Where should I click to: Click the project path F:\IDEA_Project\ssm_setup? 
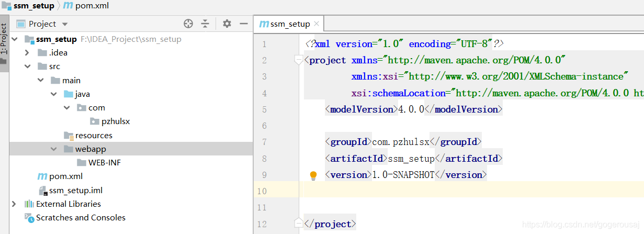pyautogui.click(x=131, y=39)
